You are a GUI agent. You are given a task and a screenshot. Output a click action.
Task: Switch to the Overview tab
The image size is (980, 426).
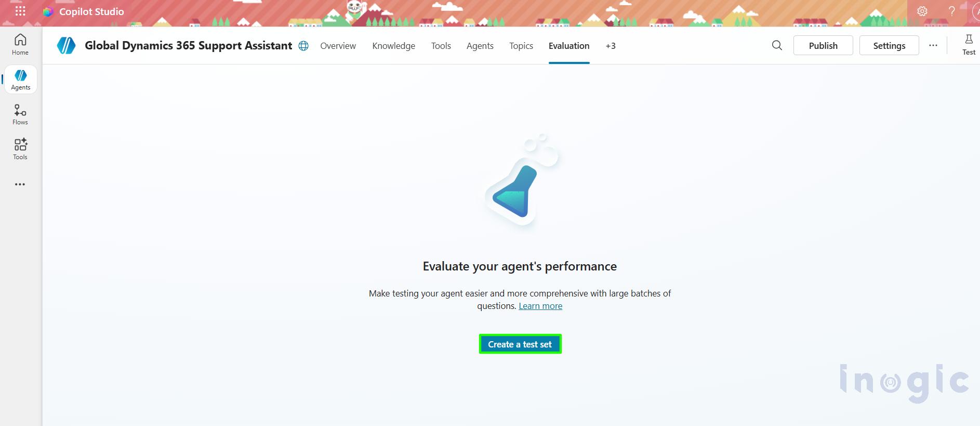pos(338,46)
